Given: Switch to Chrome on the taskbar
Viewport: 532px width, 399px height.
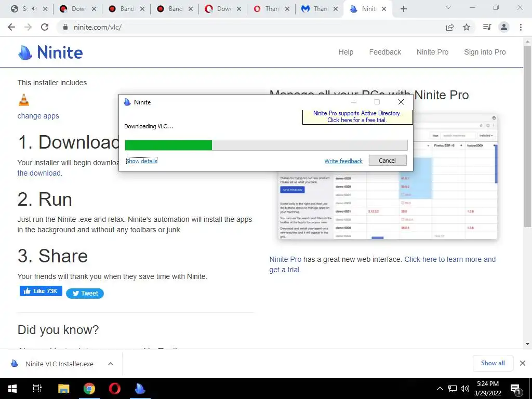Looking at the screenshot, I should click(89, 389).
